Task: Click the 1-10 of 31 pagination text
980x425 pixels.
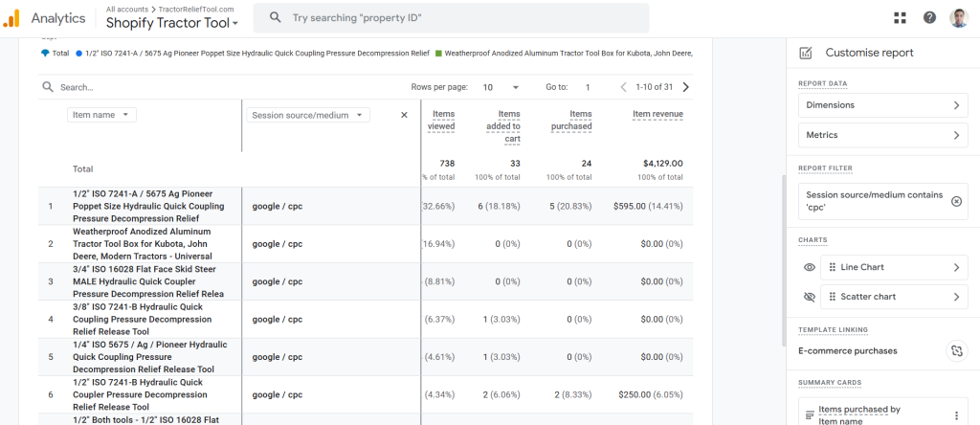Action: [654, 87]
